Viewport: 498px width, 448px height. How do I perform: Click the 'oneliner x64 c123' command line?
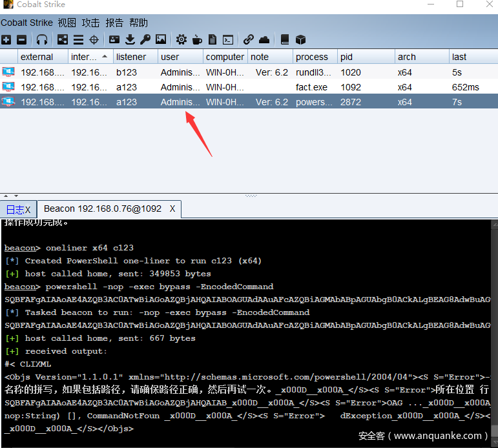coord(69,248)
